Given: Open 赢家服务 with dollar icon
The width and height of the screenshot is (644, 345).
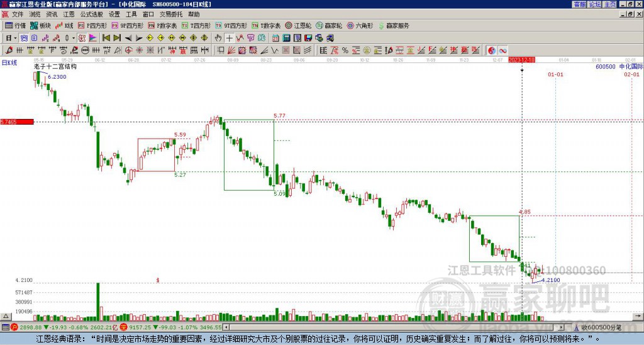Looking at the screenshot, I should (394, 25).
